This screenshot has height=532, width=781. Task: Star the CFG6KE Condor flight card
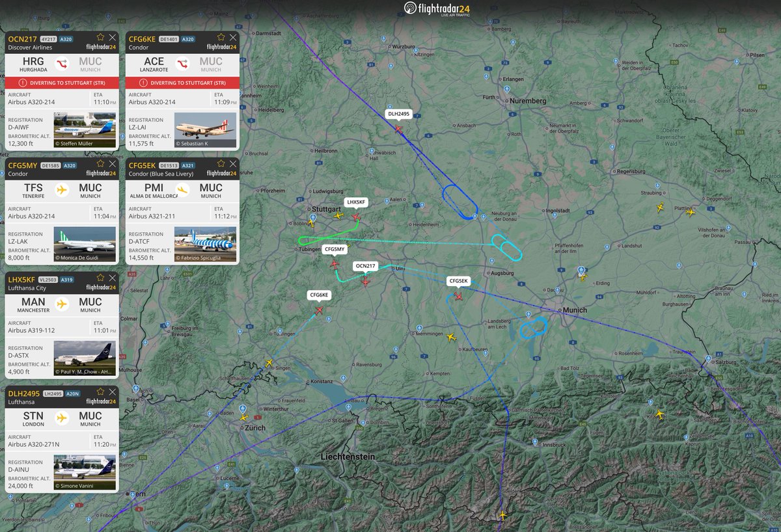tap(221, 37)
